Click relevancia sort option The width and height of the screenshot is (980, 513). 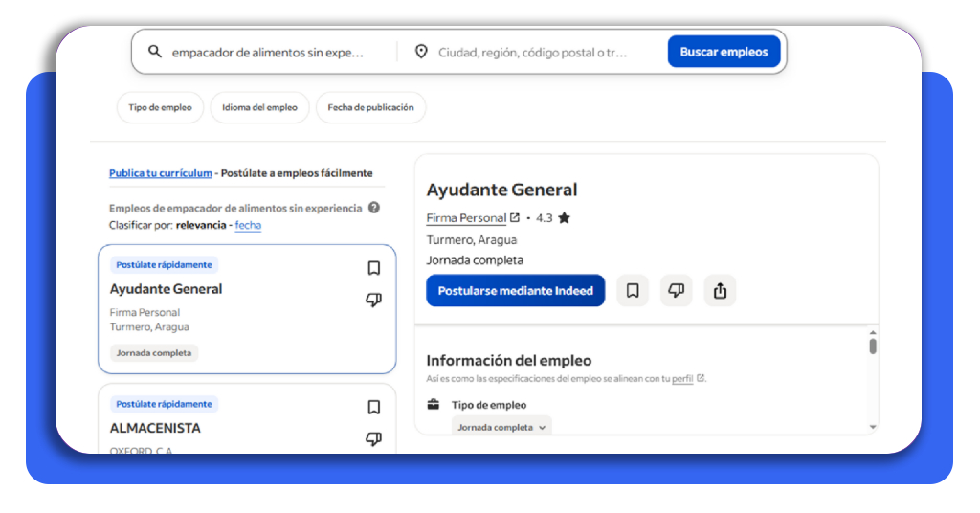pyautogui.click(x=201, y=225)
